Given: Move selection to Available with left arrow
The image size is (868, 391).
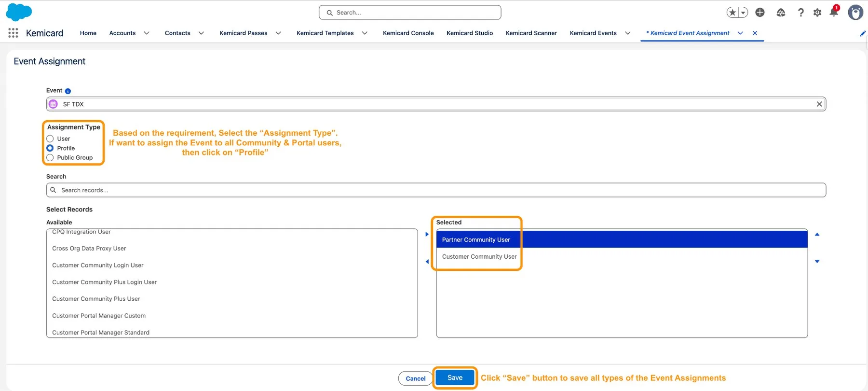Looking at the screenshot, I should coord(427,262).
